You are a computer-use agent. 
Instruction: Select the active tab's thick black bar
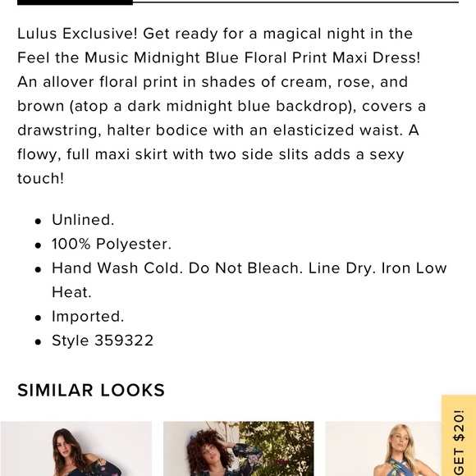coord(75,2)
